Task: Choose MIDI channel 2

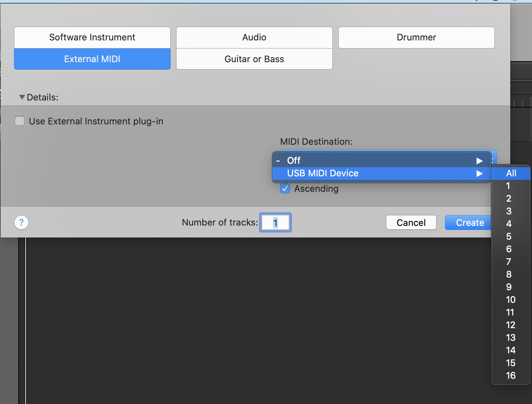Action: 511,198
